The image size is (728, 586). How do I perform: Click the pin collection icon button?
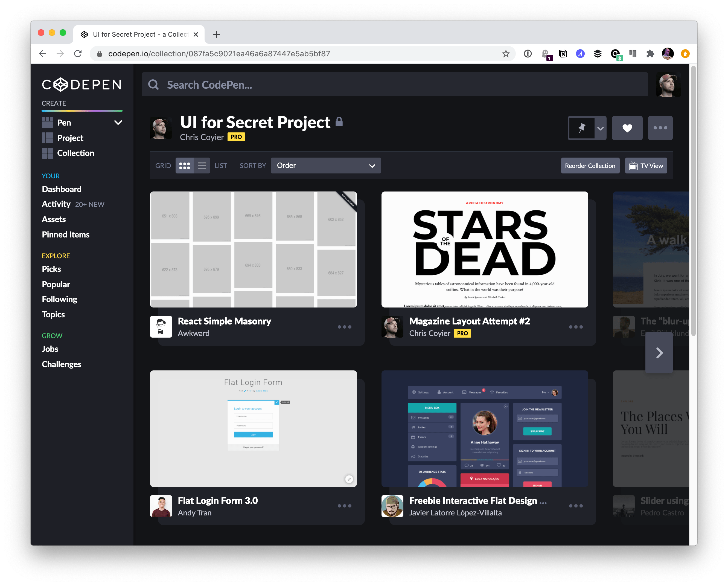(581, 128)
